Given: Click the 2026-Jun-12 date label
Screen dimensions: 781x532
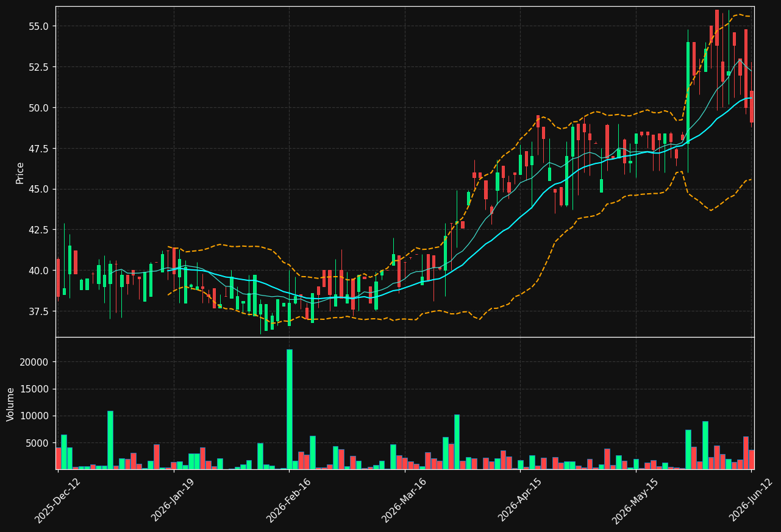Looking at the screenshot, I should tap(752, 500).
